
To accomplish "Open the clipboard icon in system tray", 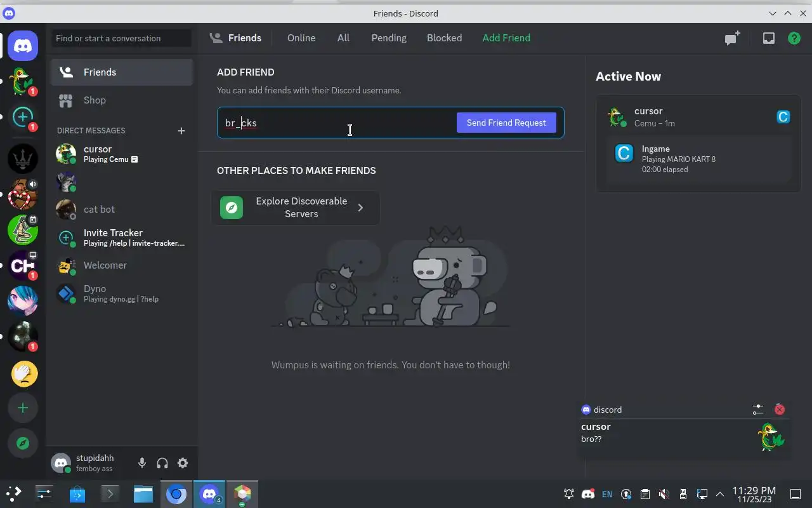I will 645,494.
